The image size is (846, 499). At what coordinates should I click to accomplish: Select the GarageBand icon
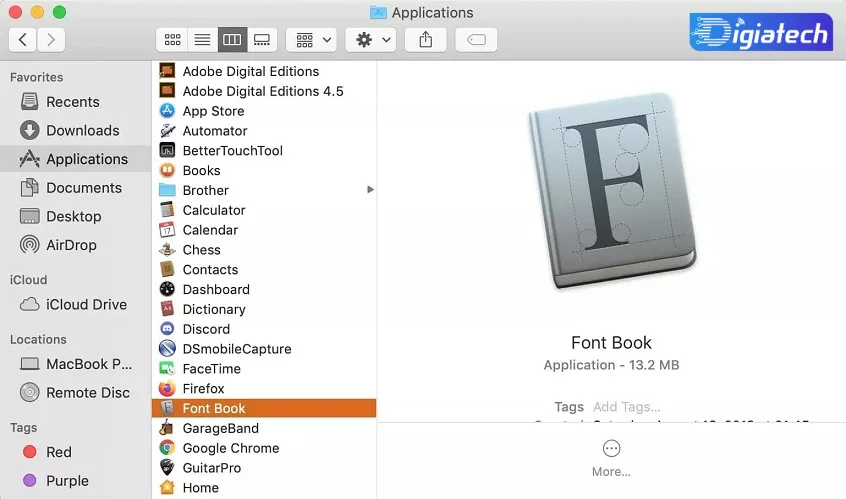pos(167,428)
